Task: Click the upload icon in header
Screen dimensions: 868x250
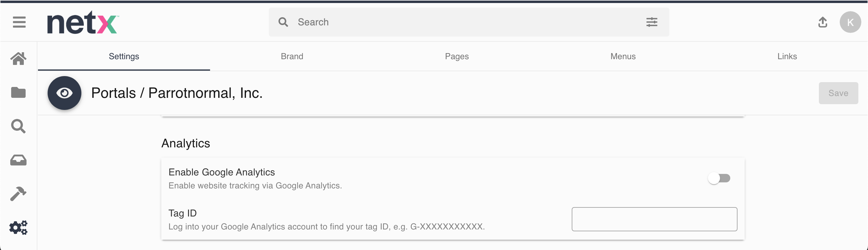Action: click(822, 22)
